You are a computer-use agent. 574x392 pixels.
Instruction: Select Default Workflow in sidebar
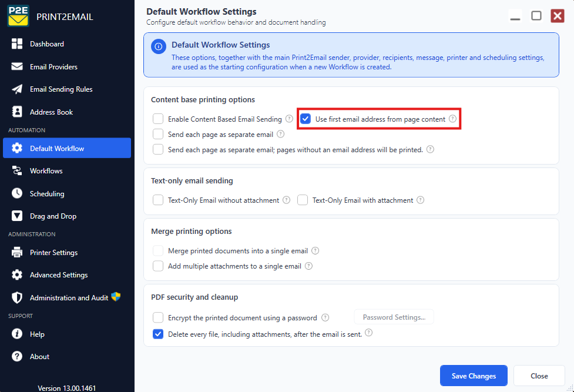[x=67, y=148]
